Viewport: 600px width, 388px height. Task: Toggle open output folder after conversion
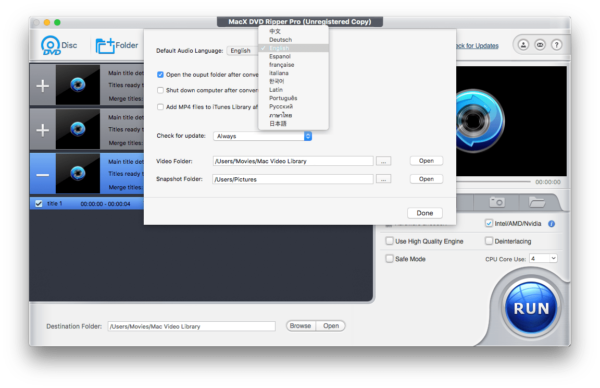[x=160, y=75]
